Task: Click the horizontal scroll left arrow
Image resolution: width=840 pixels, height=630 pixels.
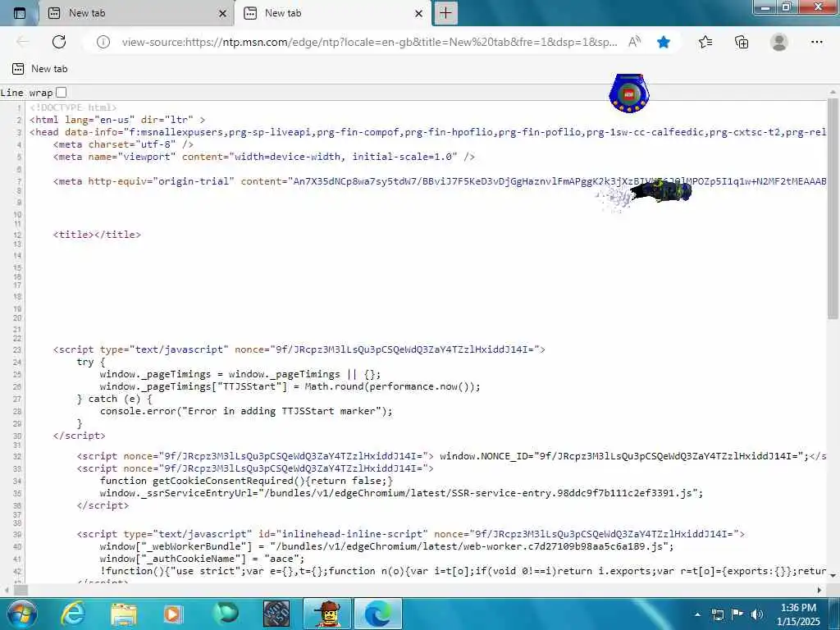Action: pos(6,590)
